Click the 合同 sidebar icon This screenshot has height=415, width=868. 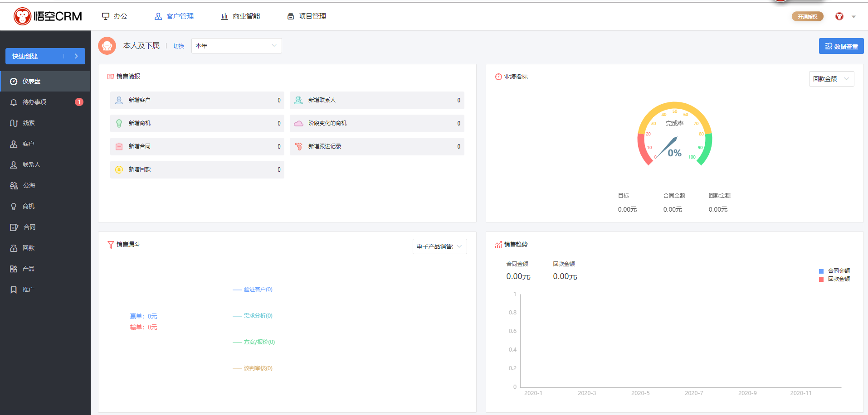(x=14, y=227)
